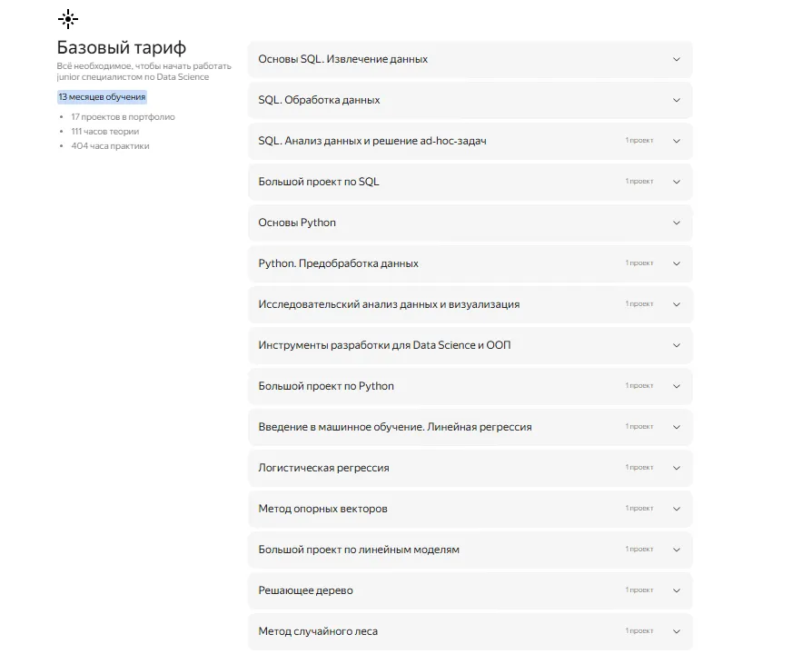Expand the Основы SQL. Извлечение данных chevron
The width and height of the screenshot is (812, 654).
[676, 59]
